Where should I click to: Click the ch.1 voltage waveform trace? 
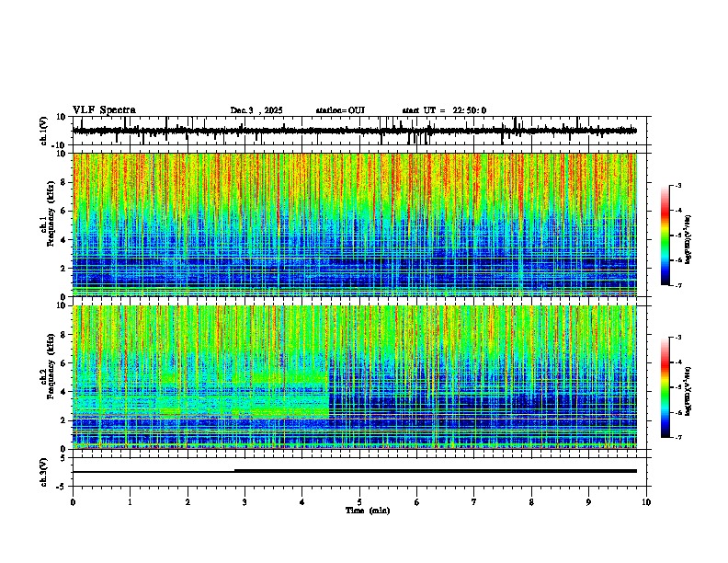(x=355, y=131)
